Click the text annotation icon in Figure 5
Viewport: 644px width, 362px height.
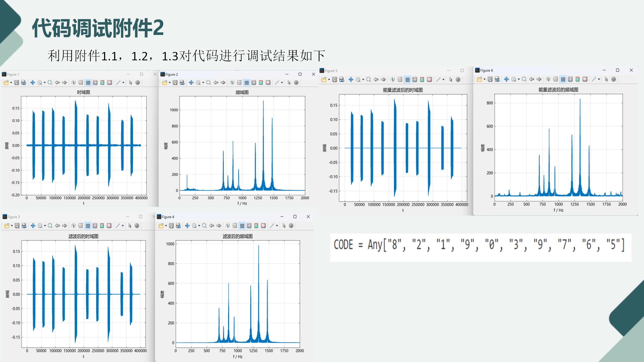tap(400, 79)
